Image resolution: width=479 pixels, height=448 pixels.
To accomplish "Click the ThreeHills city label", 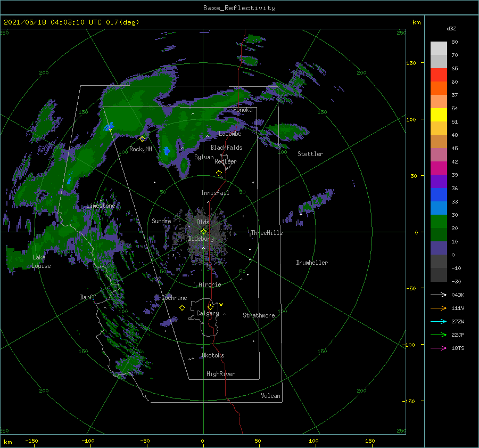I will [x=267, y=233].
